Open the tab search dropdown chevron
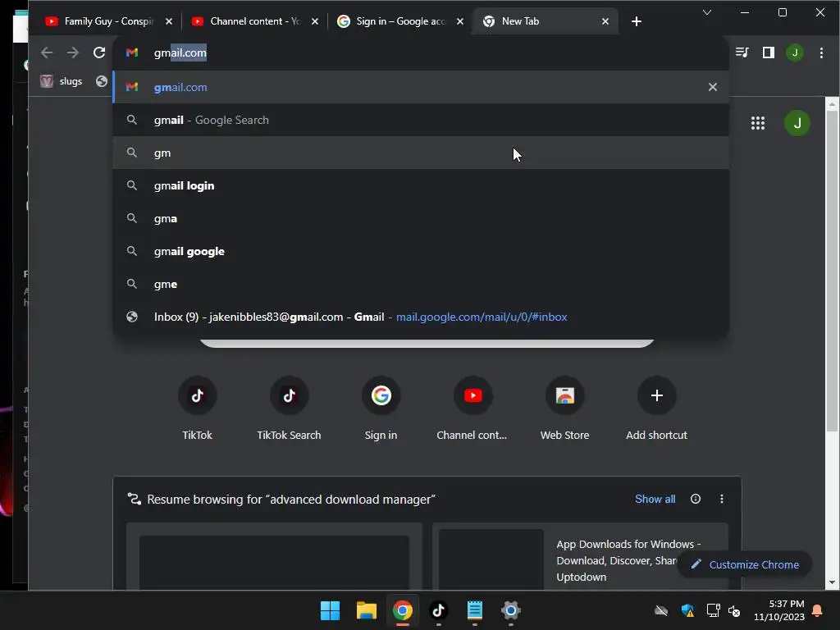The width and height of the screenshot is (840, 630). pos(707,12)
